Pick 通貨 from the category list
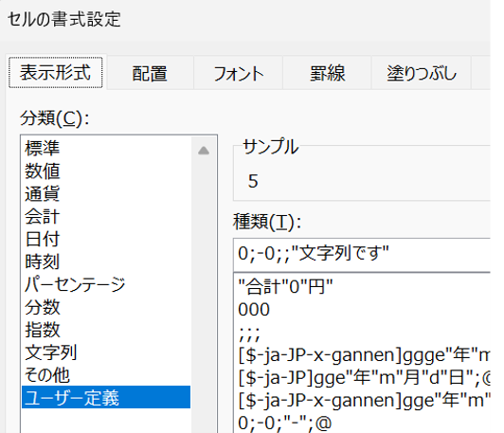Screen dimensions: 504x433 pyautogui.click(x=42, y=194)
